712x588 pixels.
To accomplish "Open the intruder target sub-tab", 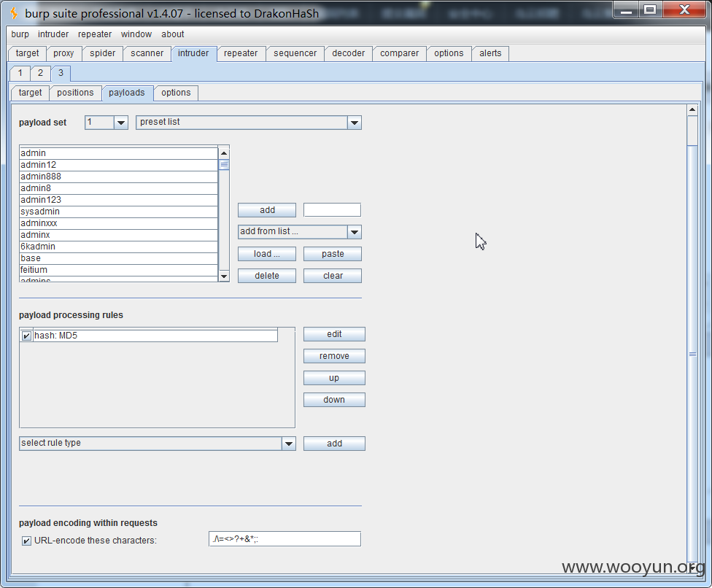I will tap(31, 93).
